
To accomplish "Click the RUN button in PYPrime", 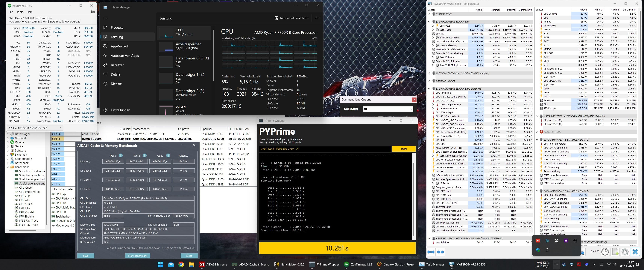I will (403, 149).
